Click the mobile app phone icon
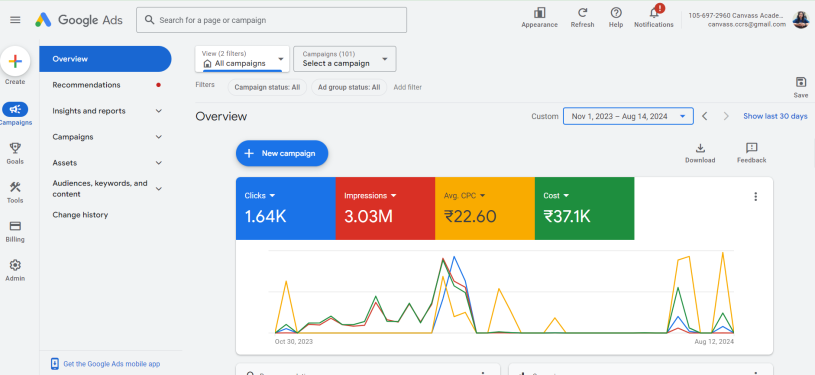 pos(55,364)
